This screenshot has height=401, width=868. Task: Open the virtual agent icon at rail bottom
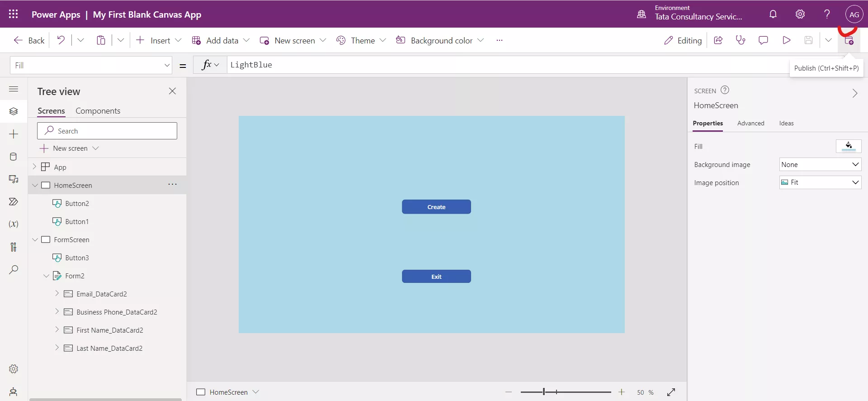point(14,391)
